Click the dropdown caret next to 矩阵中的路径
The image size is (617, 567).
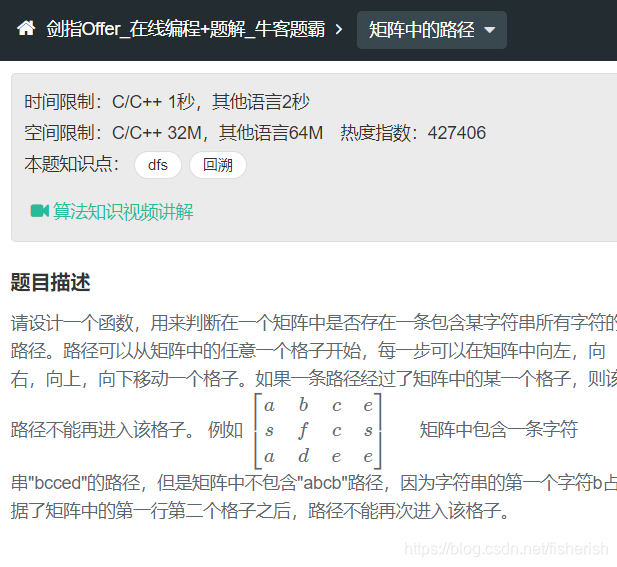[x=490, y=30]
